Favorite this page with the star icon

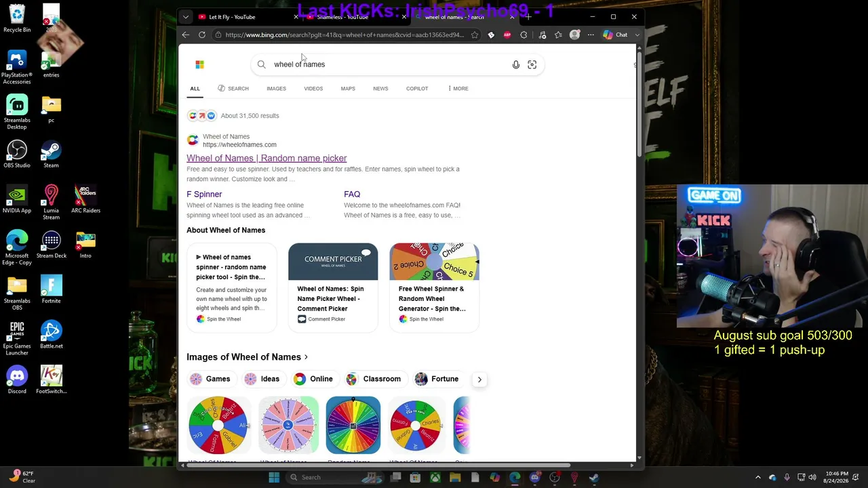(475, 35)
